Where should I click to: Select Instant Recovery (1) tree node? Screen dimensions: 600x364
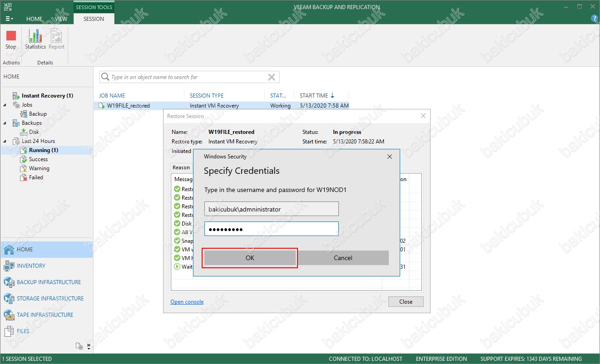click(x=47, y=96)
